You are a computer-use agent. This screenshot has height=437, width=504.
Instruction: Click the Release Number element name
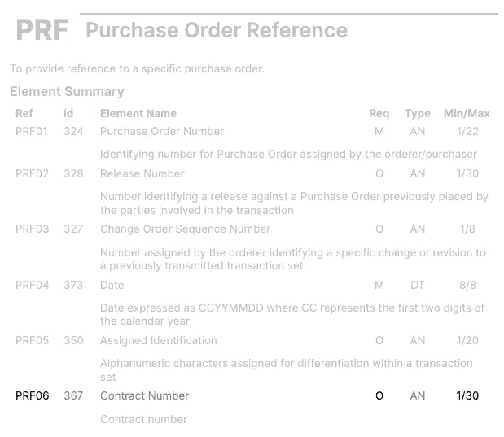(142, 174)
